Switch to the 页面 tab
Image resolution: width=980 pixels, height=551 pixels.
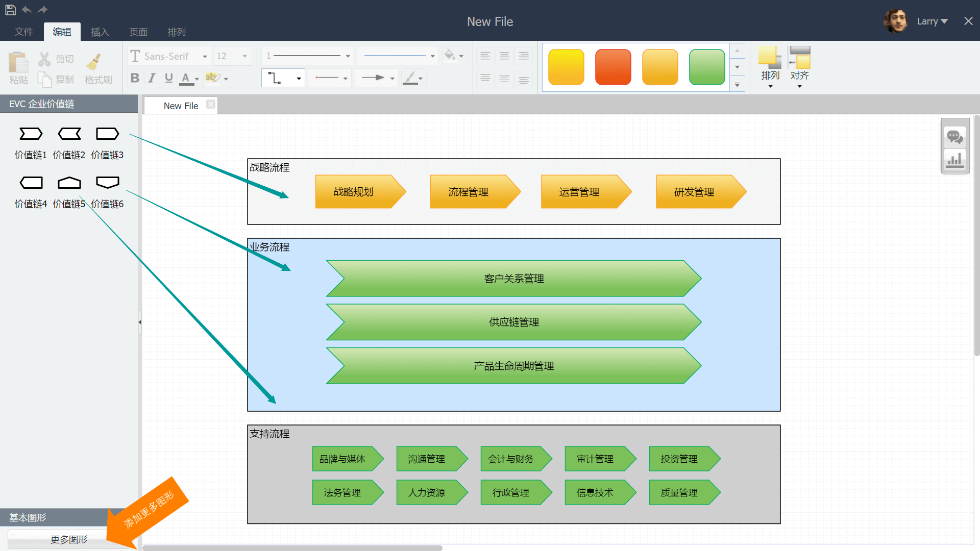(x=138, y=32)
